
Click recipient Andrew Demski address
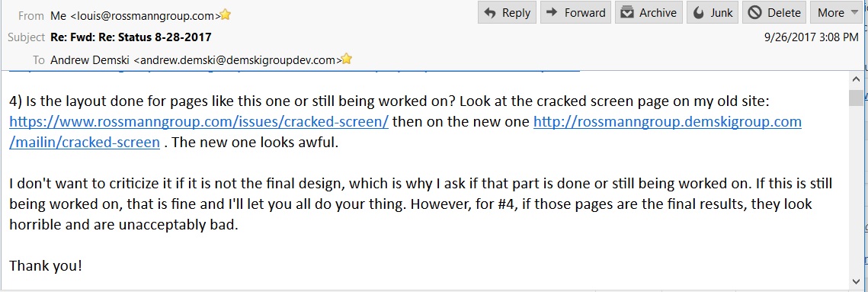point(196,59)
